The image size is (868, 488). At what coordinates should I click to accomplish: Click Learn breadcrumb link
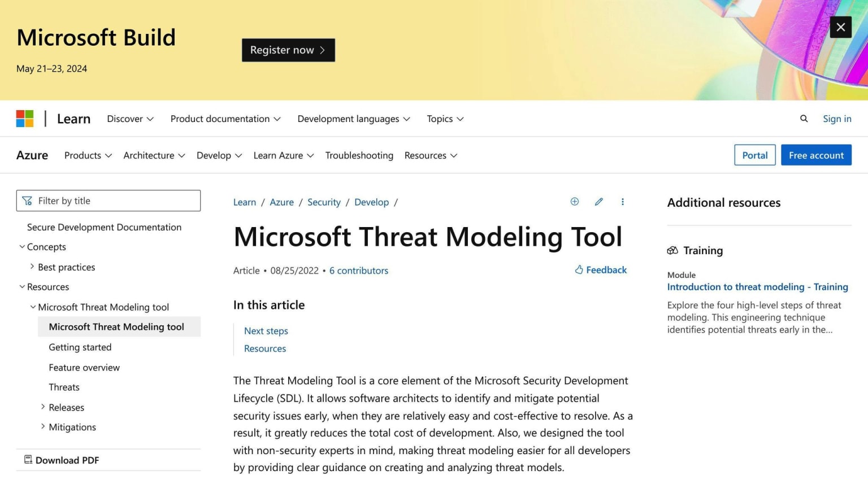(x=245, y=202)
